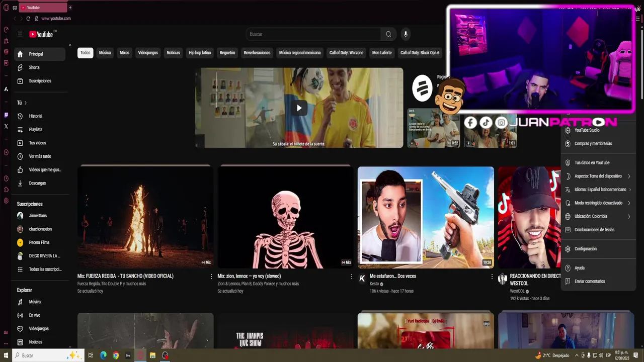Open options for FUERZA REGIDA mix
Viewport: 644px width, 362px height.
point(211,277)
